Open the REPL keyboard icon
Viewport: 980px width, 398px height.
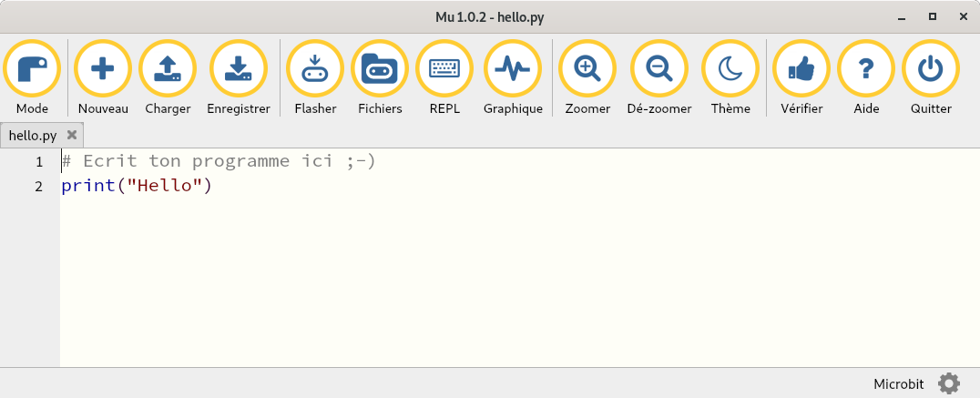444,68
